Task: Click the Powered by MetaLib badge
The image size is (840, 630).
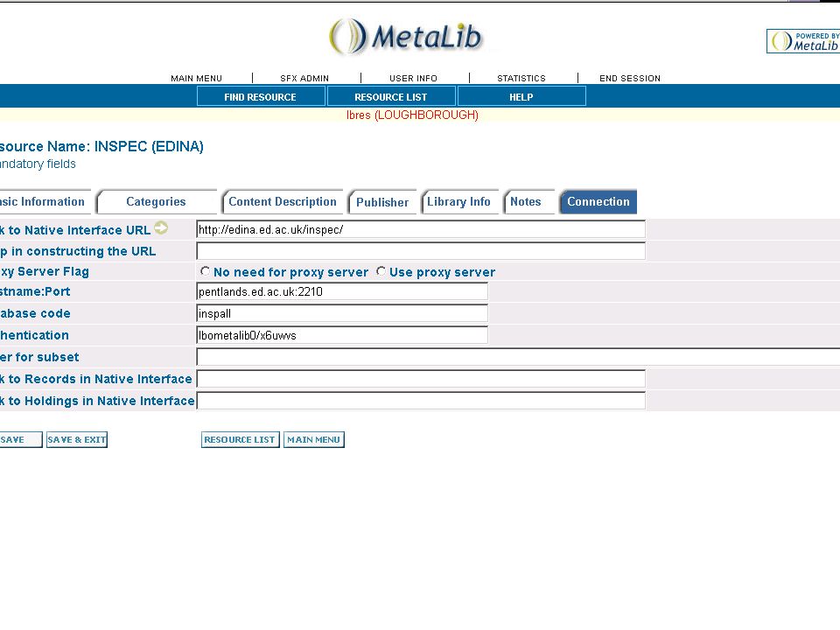Action: click(x=803, y=41)
